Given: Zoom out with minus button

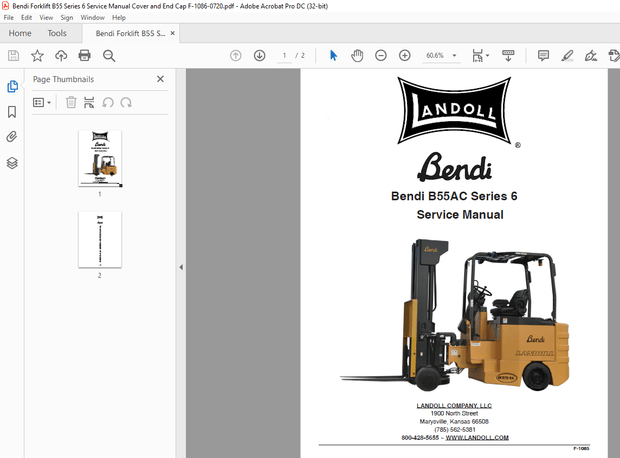Looking at the screenshot, I should click(381, 56).
